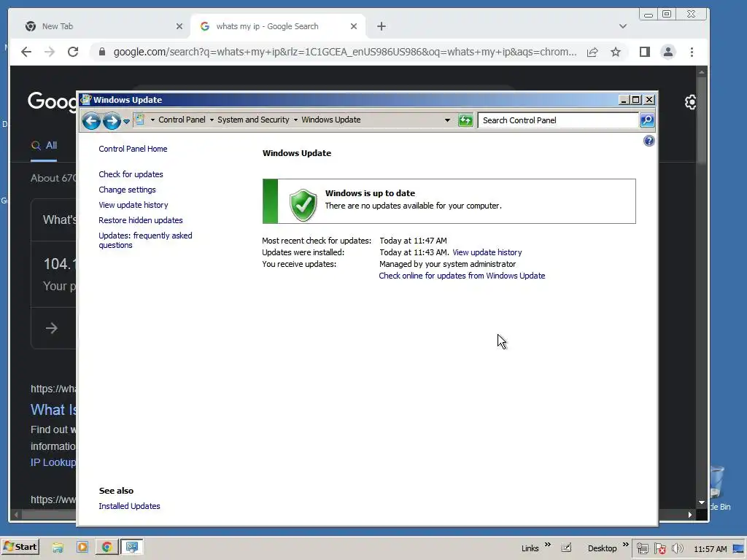
Task: Open Restore hidden updates link
Action: coord(141,220)
